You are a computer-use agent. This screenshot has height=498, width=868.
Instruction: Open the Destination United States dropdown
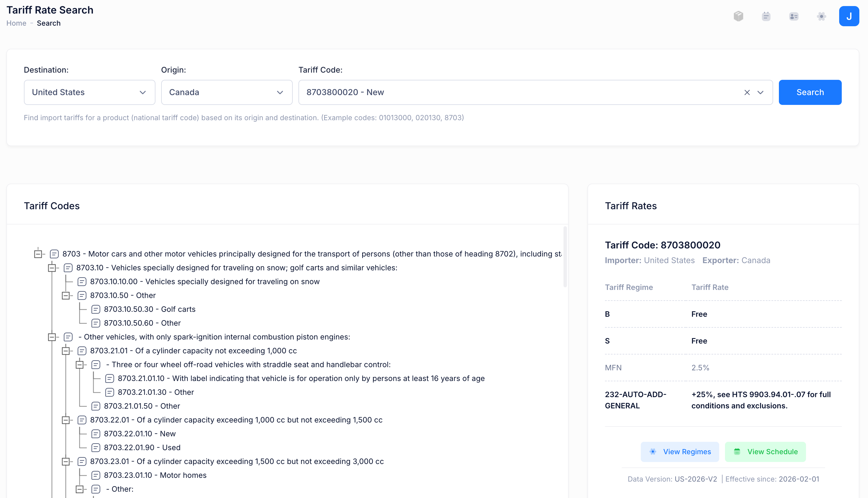pyautogui.click(x=89, y=92)
